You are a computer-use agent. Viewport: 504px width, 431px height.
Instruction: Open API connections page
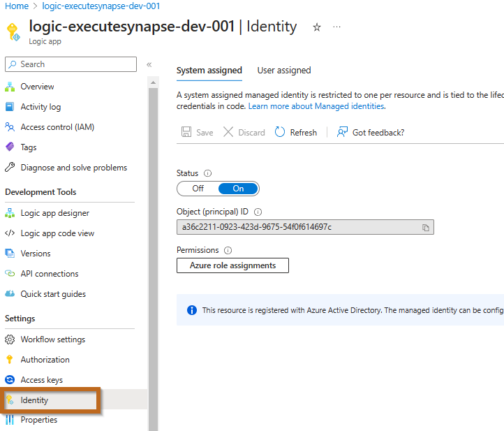coord(50,274)
